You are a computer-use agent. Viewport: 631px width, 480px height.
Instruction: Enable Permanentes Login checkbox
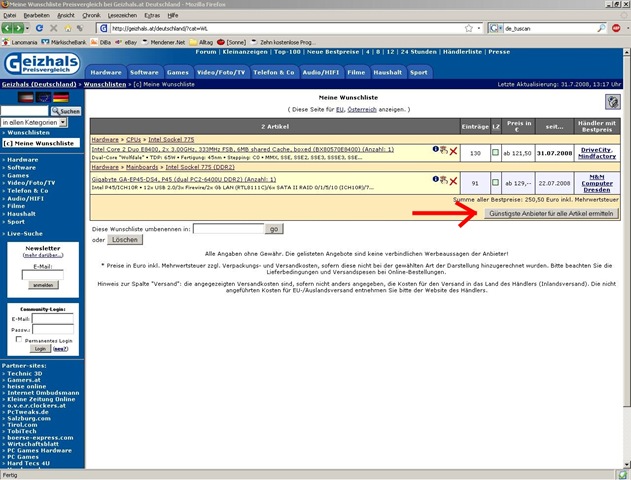coord(19,340)
